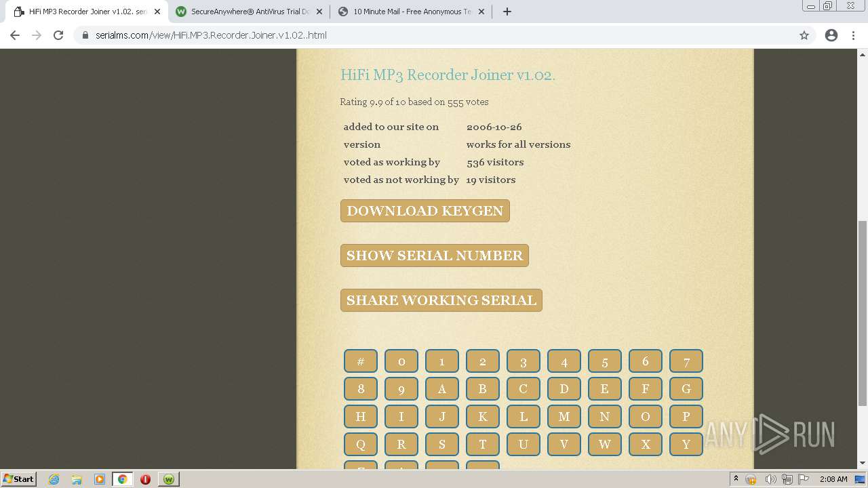Image resolution: width=868 pixels, height=488 pixels.
Task: Browse serials starting with 7
Action: click(686, 361)
